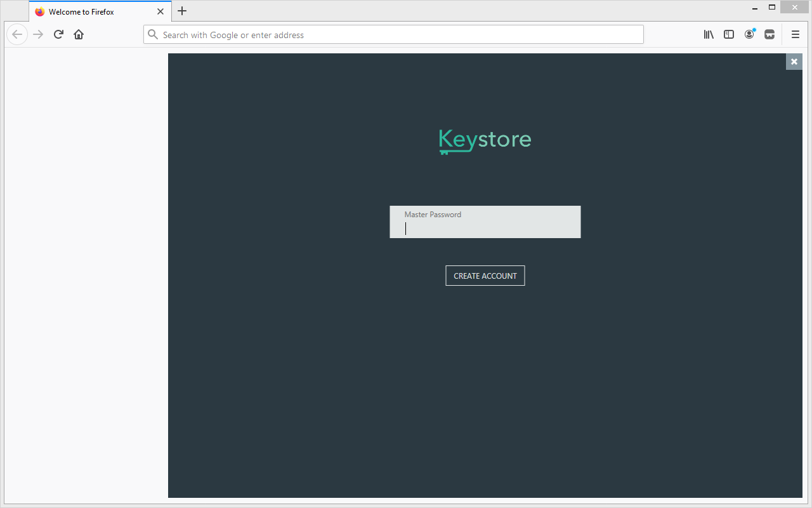Click the forward arrow button
Image resolution: width=812 pixels, height=508 pixels.
click(x=38, y=34)
